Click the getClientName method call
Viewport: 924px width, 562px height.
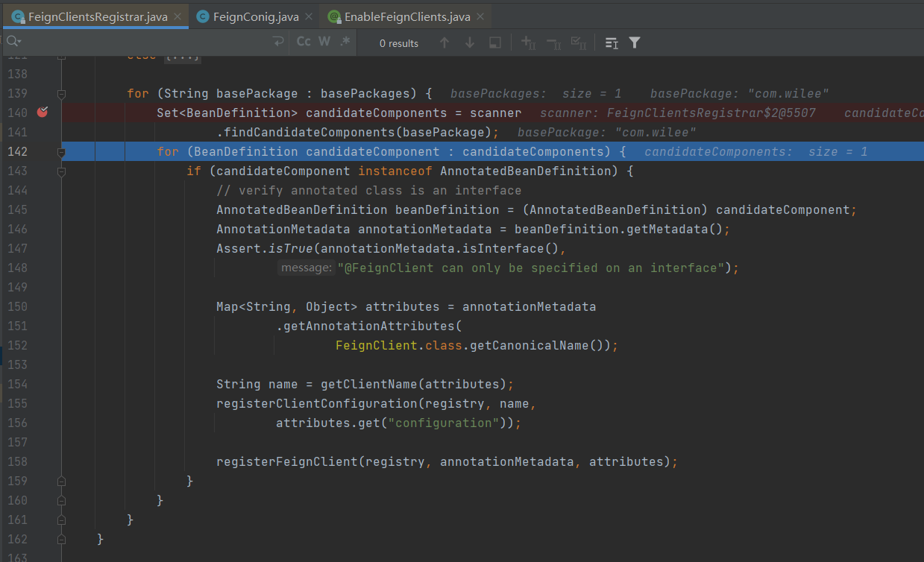(x=369, y=384)
